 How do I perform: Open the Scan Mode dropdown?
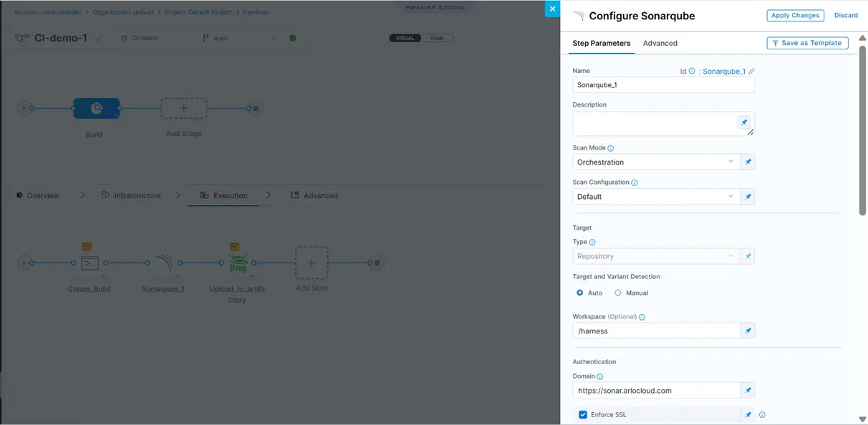(x=656, y=162)
